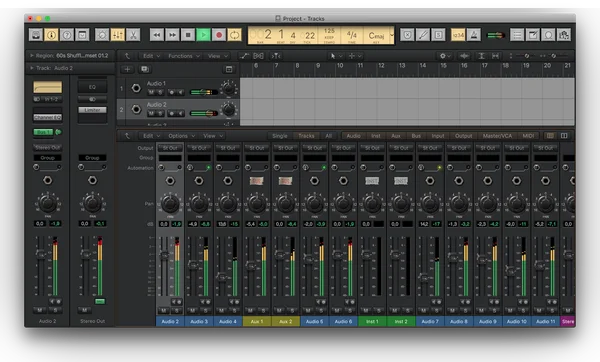Select the Inst 1 channel strip name
Screen dimensions: 600x362
click(372, 321)
